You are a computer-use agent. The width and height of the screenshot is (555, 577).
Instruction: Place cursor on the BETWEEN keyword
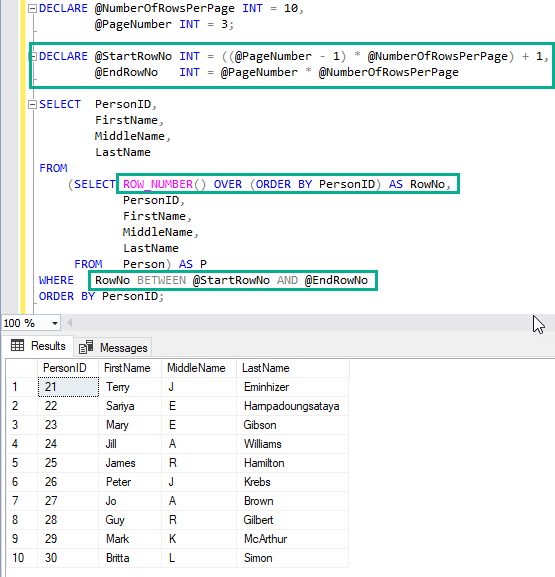pyautogui.click(x=162, y=280)
